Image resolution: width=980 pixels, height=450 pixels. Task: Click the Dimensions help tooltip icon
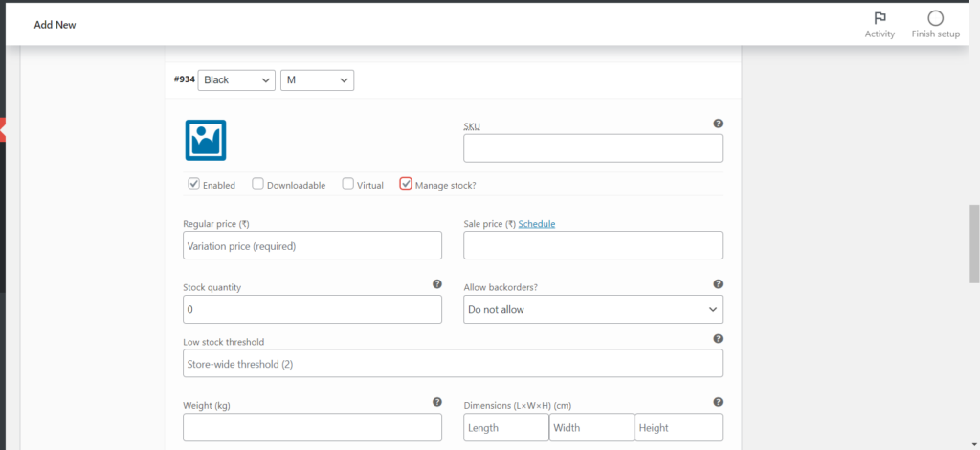718,403
